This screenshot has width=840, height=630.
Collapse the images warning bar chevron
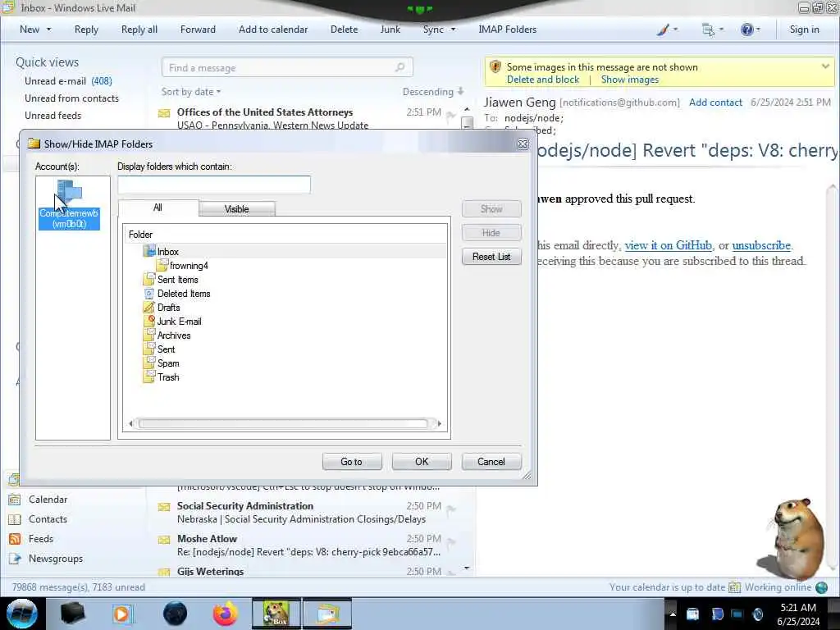pyautogui.click(x=825, y=66)
